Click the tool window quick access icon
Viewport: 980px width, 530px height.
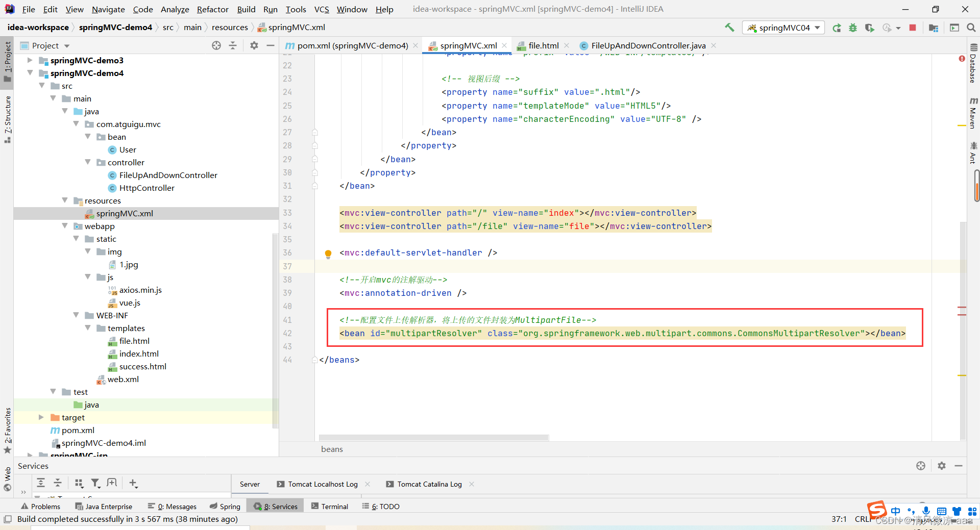pyautogui.click(x=7, y=519)
